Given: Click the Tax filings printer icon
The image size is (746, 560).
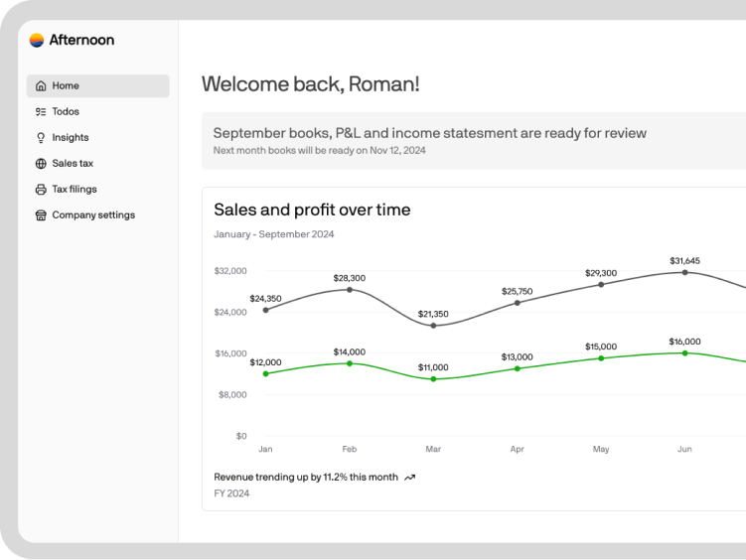Looking at the screenshot, I should (41, 190).
